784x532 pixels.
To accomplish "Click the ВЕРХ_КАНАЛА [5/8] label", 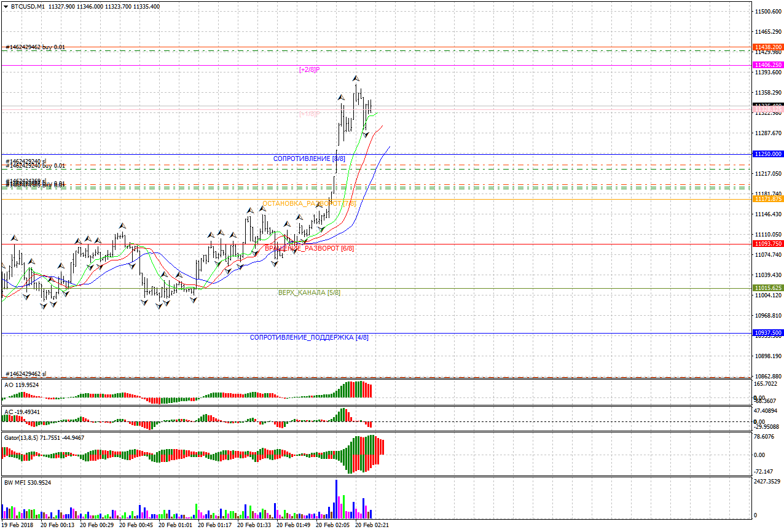I will coord(309,292).
